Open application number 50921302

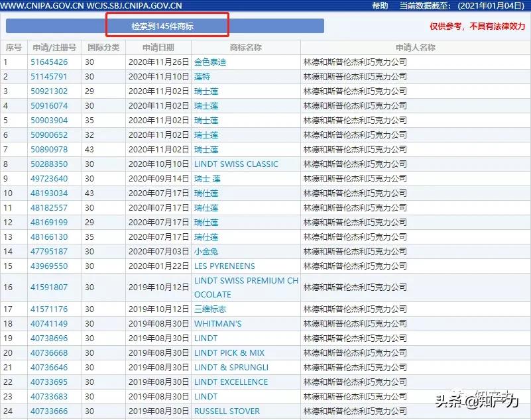point(49,91)
